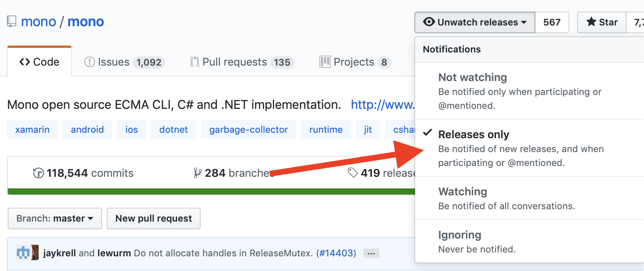Click the pull request branch icon
This screenshot has height=271, width=644.
tap(194, 62)
